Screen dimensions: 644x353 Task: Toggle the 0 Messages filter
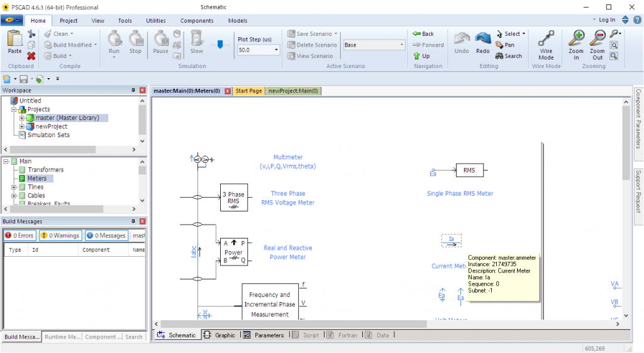[x=106, y=235]
